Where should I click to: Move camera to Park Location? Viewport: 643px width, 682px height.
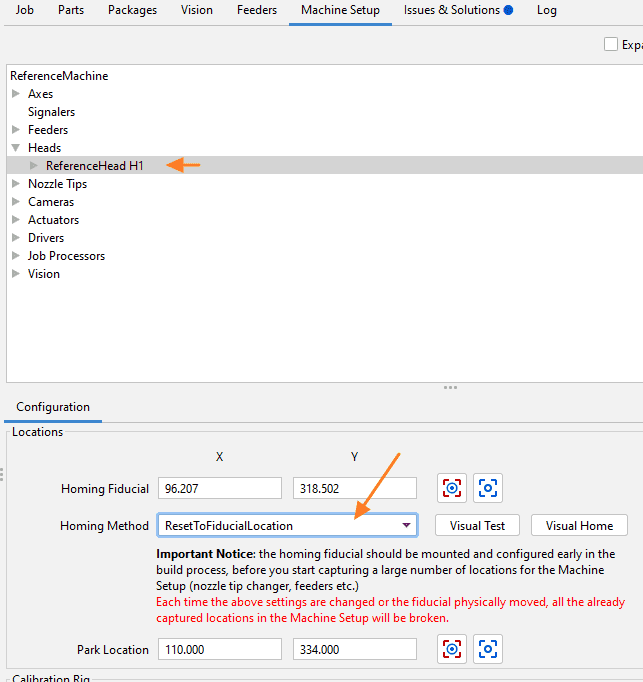click(488, 649)
